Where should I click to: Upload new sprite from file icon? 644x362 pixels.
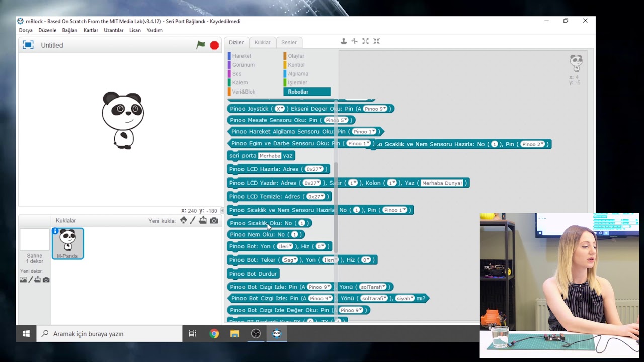(203, 220)
